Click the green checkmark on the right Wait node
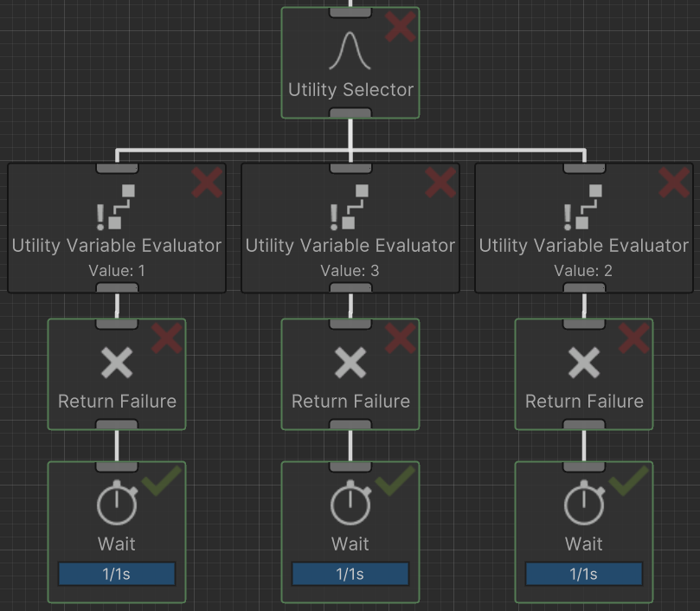This screenshot has width=700, height=611. 629,480
